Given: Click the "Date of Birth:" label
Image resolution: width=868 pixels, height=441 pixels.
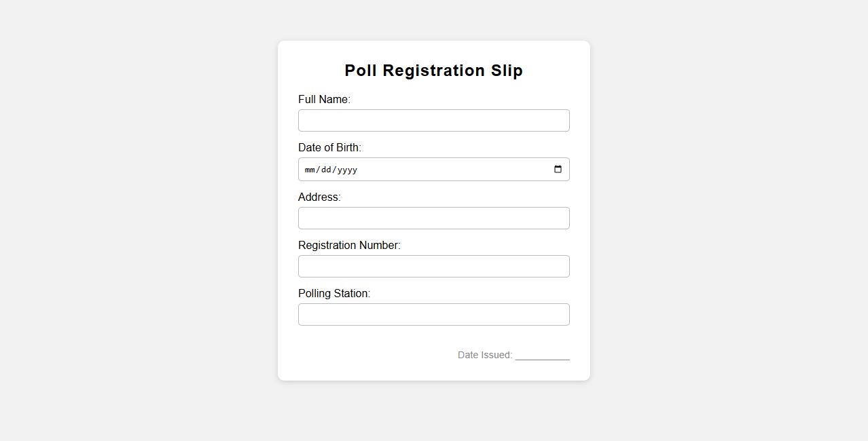Looking at the screenshot, I should [329, 148].
